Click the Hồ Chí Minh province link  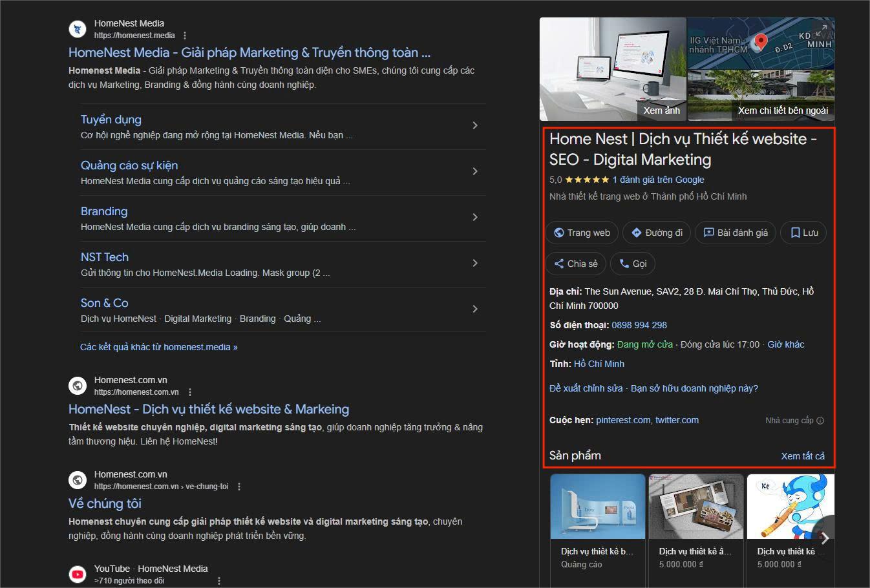click(x=599, y=364)
